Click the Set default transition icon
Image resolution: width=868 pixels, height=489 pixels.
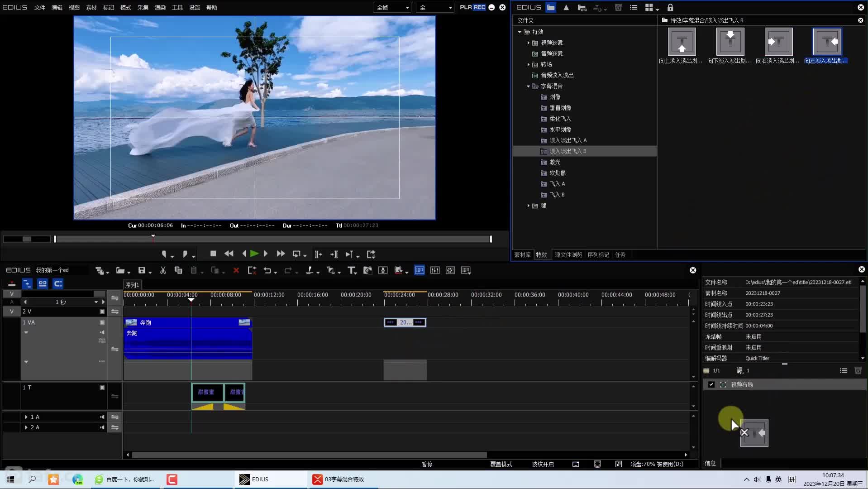(x=331, y=270)
